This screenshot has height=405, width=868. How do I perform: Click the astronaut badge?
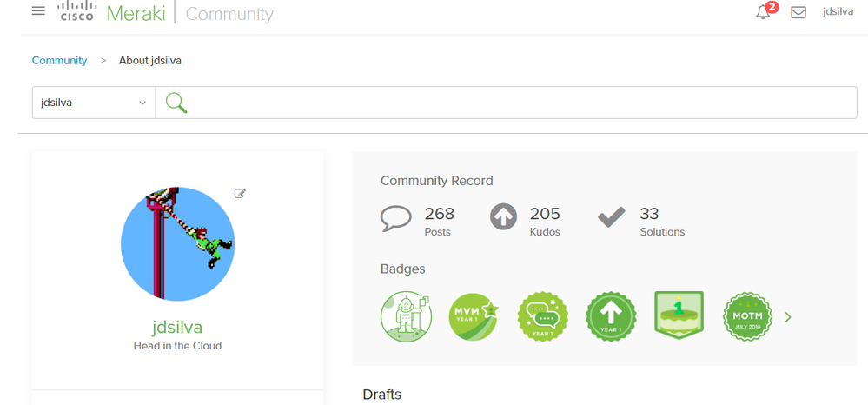406,316
